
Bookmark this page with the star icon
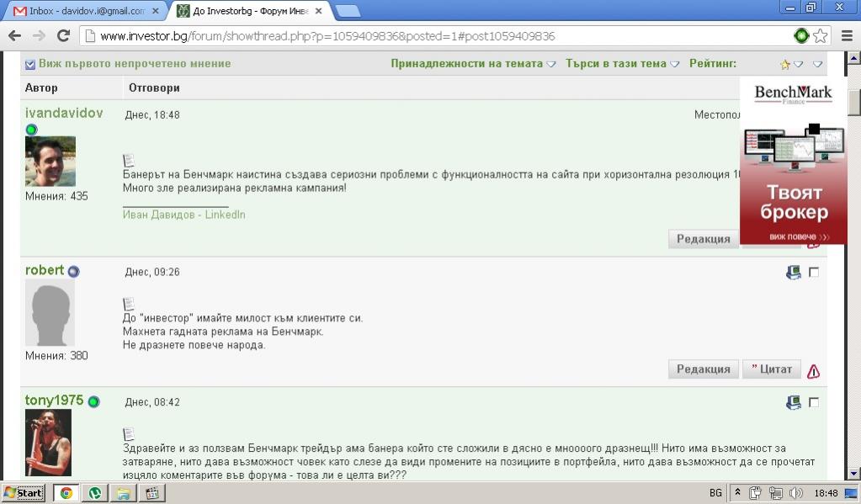tap(821, 36)
